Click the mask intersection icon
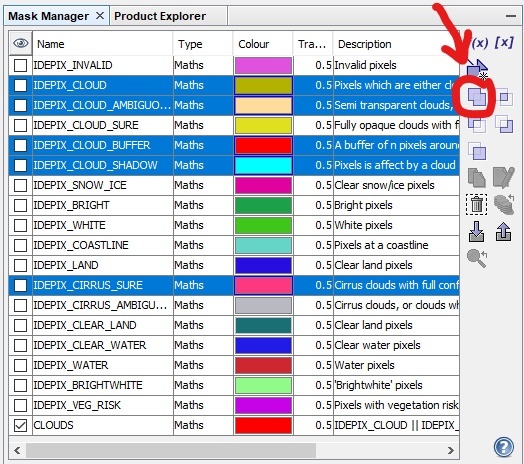Image resolution: width=524 pixels, height=464 pixels. (x=504, y=97)
